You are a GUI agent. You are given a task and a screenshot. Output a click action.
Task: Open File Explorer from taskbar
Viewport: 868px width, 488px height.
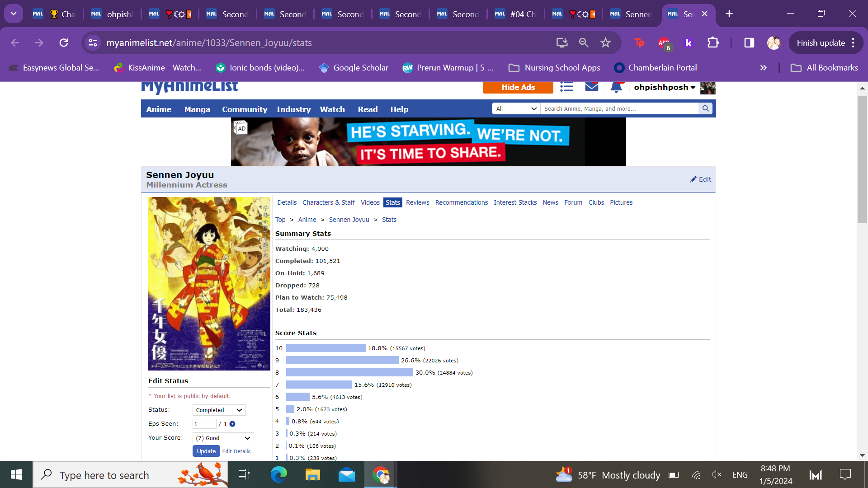click(312, 475)
